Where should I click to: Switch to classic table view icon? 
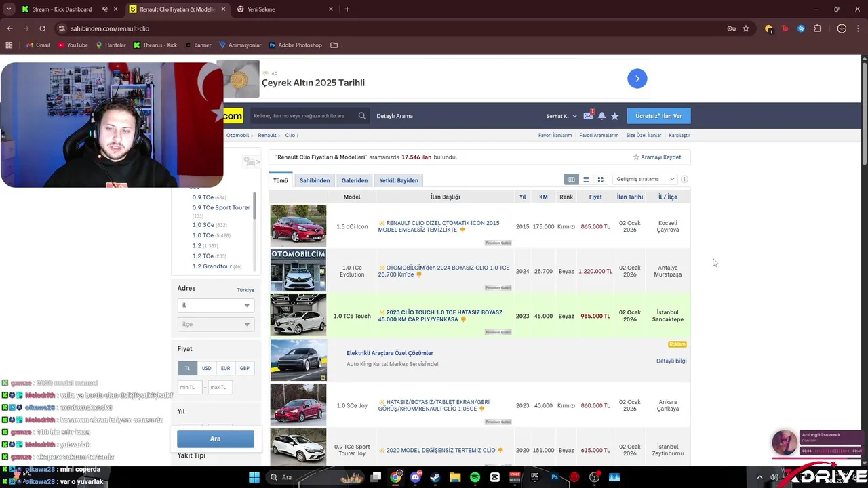[572, 179]
